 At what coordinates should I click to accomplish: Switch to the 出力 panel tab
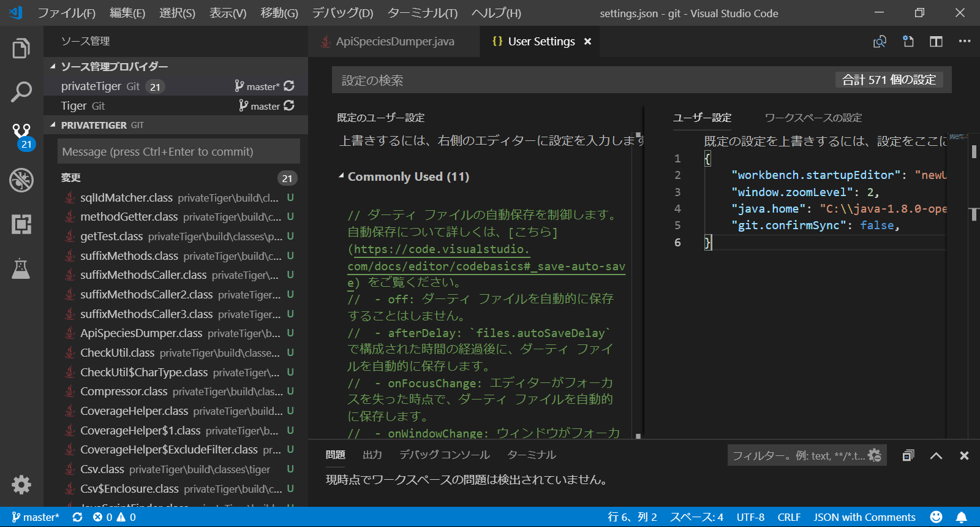(x=372, y=455)
